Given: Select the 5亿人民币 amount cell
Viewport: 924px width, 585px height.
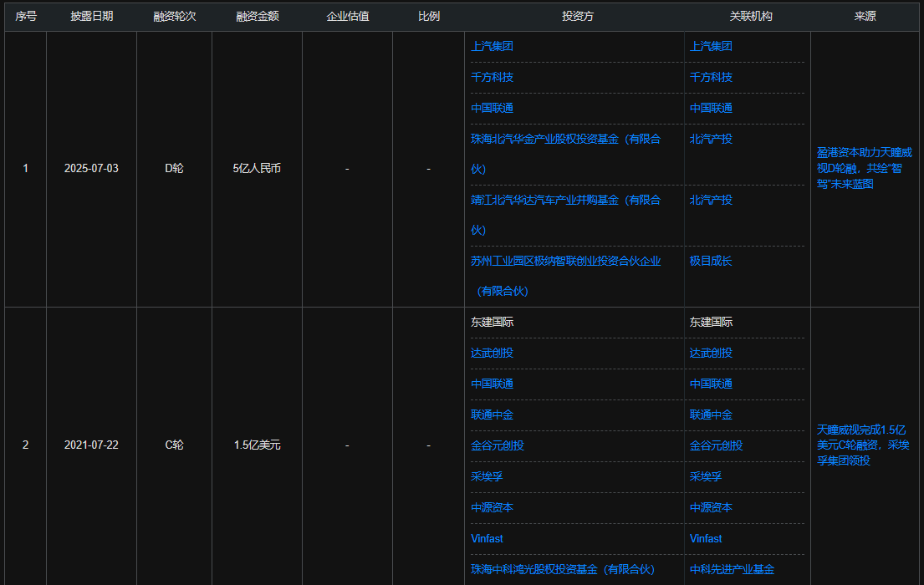Looking at the screenshot, I should pyautogui.click(x=257, y=169).
